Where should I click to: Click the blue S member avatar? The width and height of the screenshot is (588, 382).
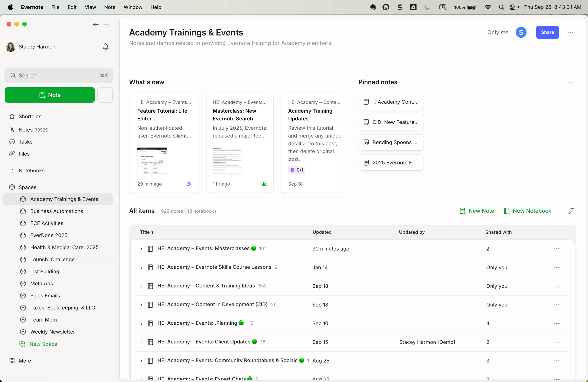[x=521, y=32]
